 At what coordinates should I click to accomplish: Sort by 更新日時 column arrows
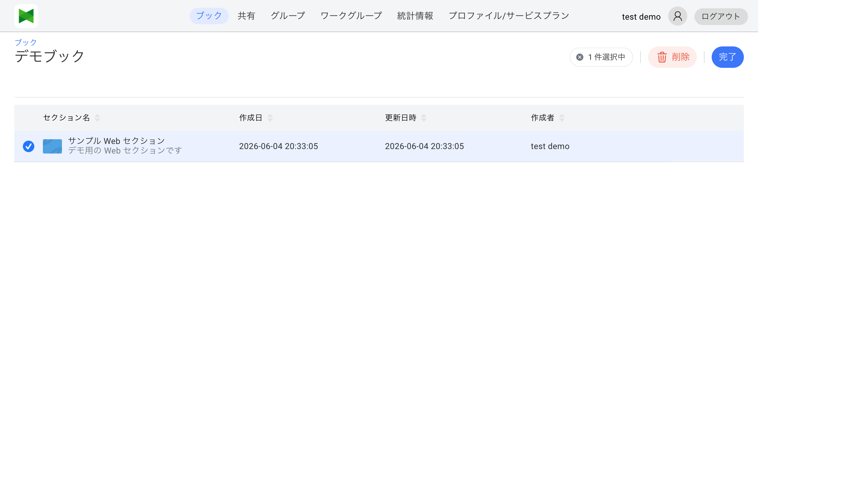(424, 118)
